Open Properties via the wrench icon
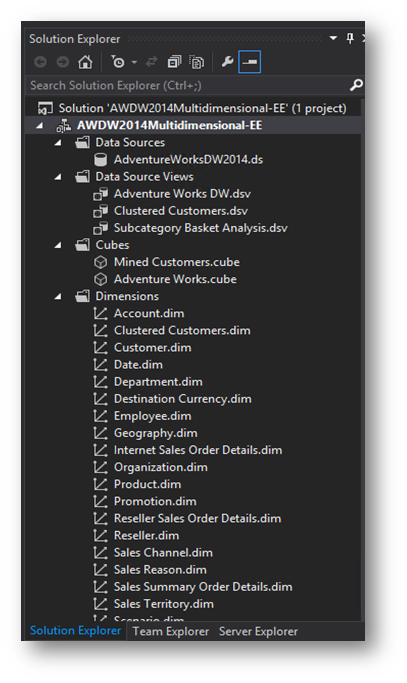 [227, 62]
